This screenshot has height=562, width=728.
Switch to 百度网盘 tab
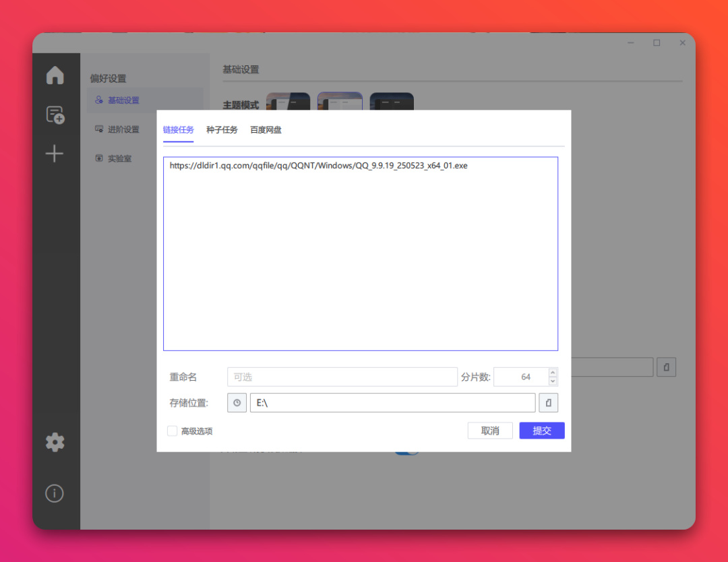pos(266,130)
